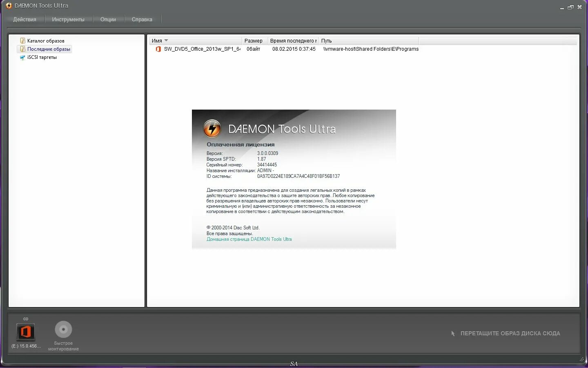Viewport: 588px width, 368px height.
Task: Click the Последние образы folder icon
Action: click(22, 49)
